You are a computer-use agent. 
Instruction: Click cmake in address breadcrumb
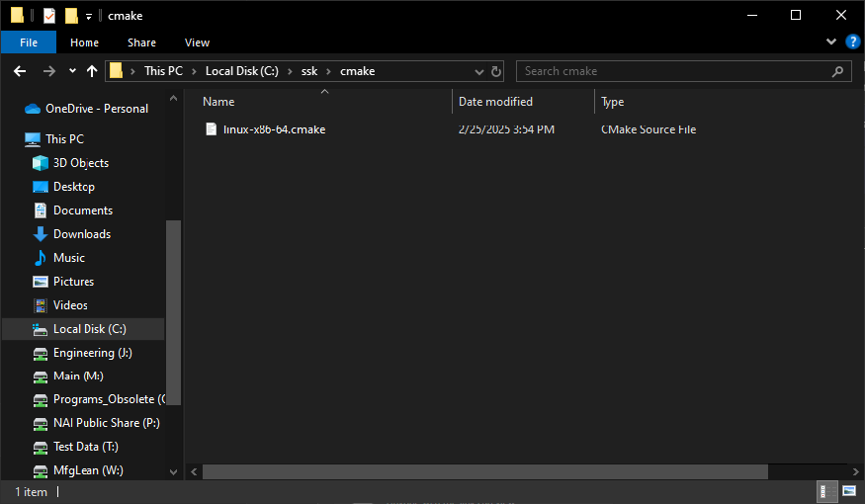point(358,71)
